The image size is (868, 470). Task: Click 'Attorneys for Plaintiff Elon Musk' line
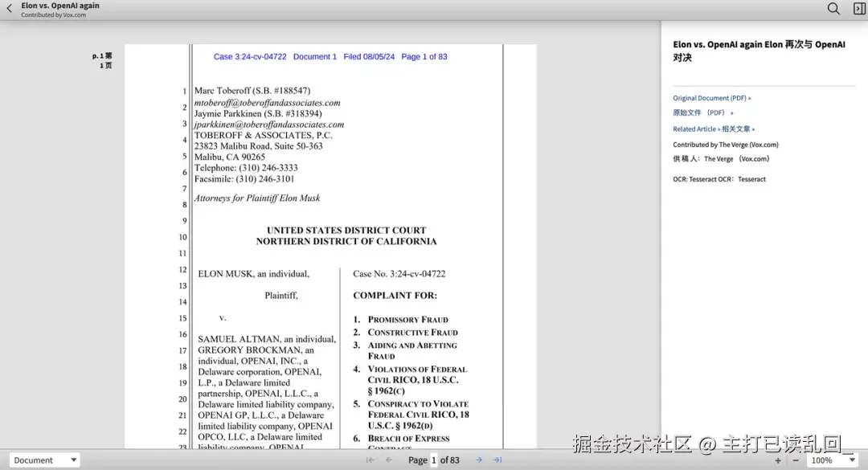tap(257, 198)
